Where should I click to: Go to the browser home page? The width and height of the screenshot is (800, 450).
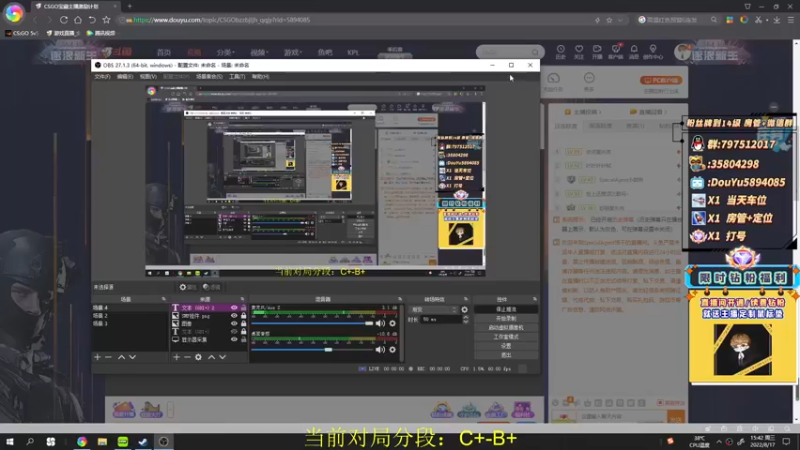(78, 20)
